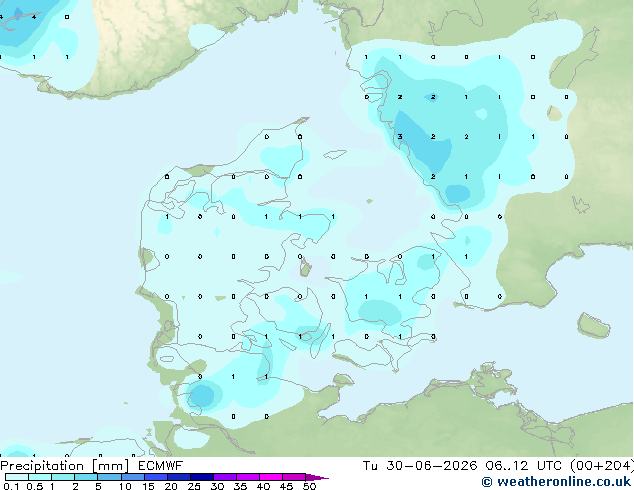Click the '25' legend scale label
Viewport: 634px width, 490px height.
[194, 486]
